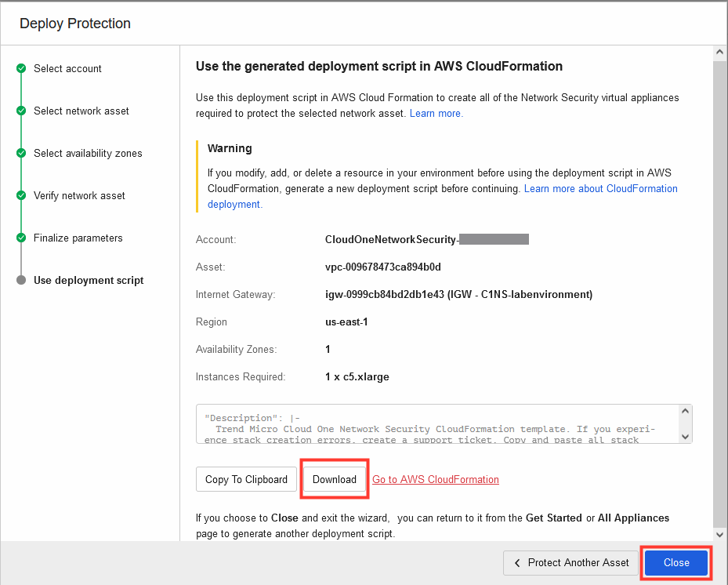Select Use deployment script step
The width and height of the screenshot is (728, 585).
click(89, 280)
